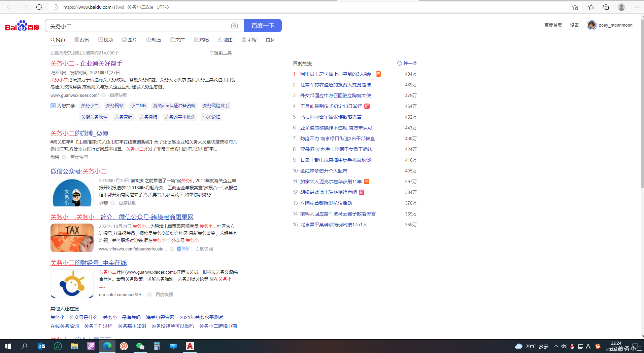Switch to 图片 tab
Image resolution: width=644 pixels, height=353 pixels.
point(130,40)
